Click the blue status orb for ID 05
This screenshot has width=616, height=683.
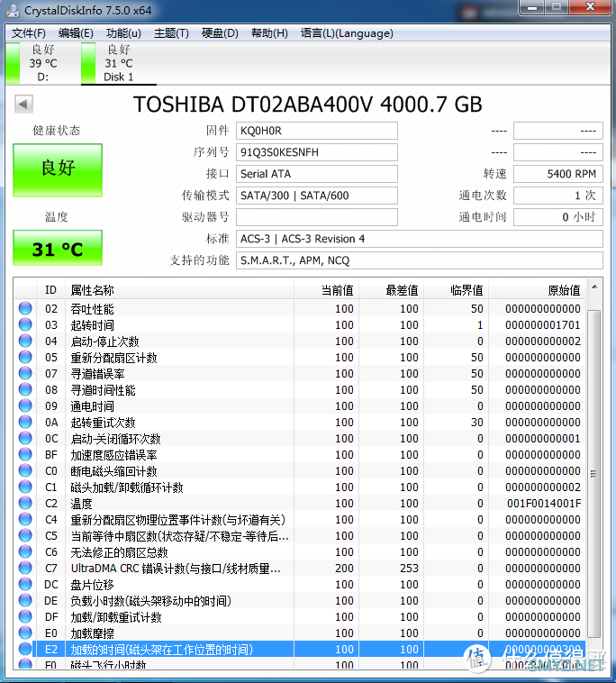(x=25, y=357)
